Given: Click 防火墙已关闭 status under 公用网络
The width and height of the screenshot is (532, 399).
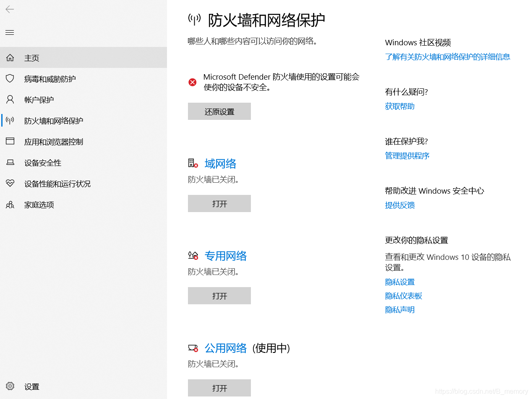Looking at the screenshot, I should point(214,364).
